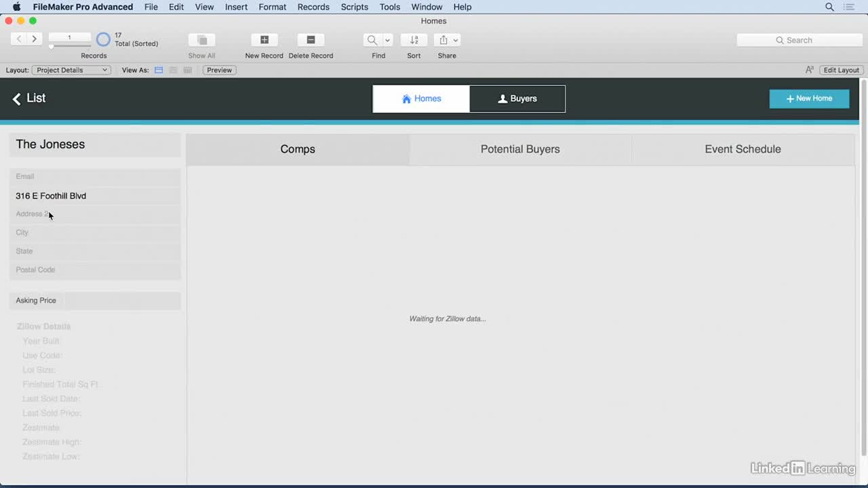Screen dimensions: 868x488
Task: Open the Sort records dialog
Action: tap(414, 40)
